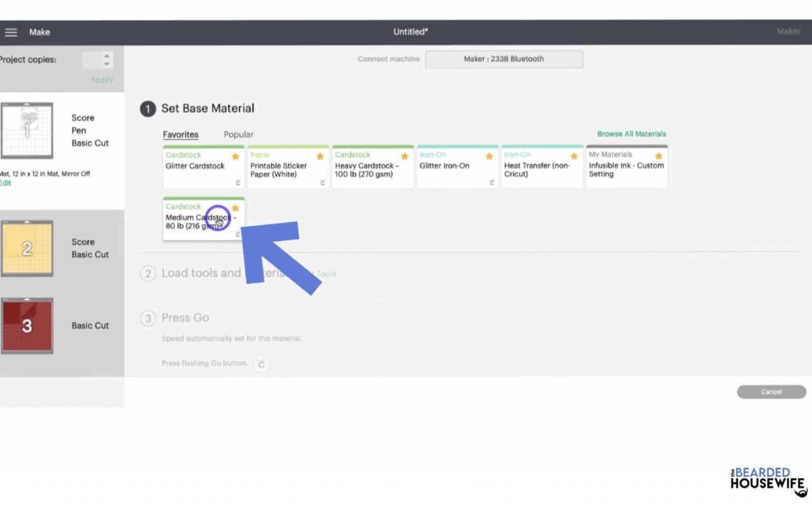Screen dimensions: 812x516
Task: Toggle the Medium Cardstock favorite star
Action: [236, 208]
